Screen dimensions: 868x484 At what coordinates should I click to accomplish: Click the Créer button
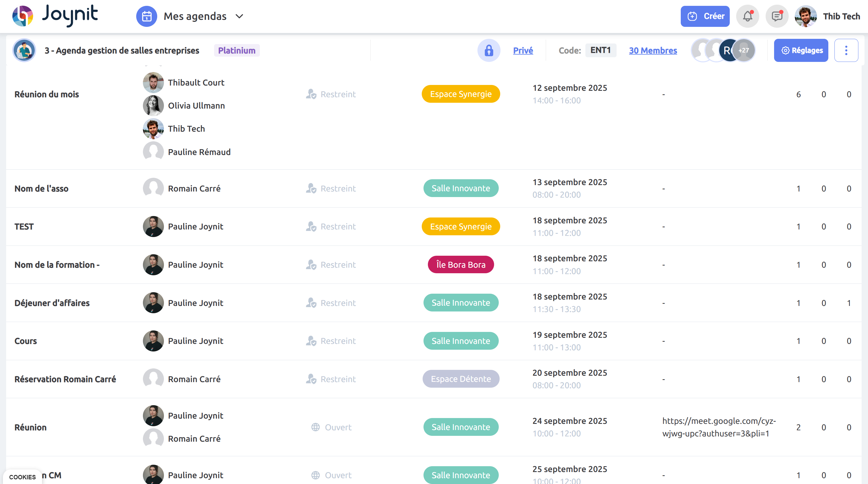pos(705,16)
